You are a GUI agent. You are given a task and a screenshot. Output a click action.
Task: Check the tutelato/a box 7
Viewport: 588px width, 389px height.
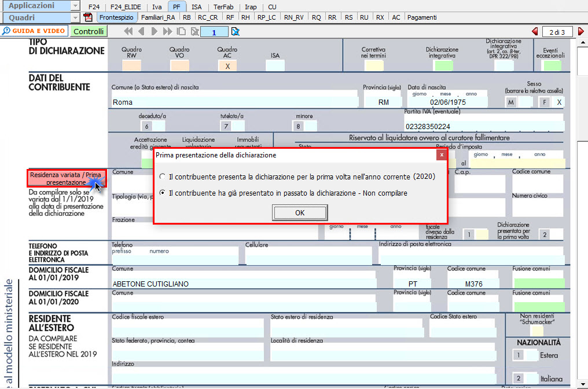[238, 126]
